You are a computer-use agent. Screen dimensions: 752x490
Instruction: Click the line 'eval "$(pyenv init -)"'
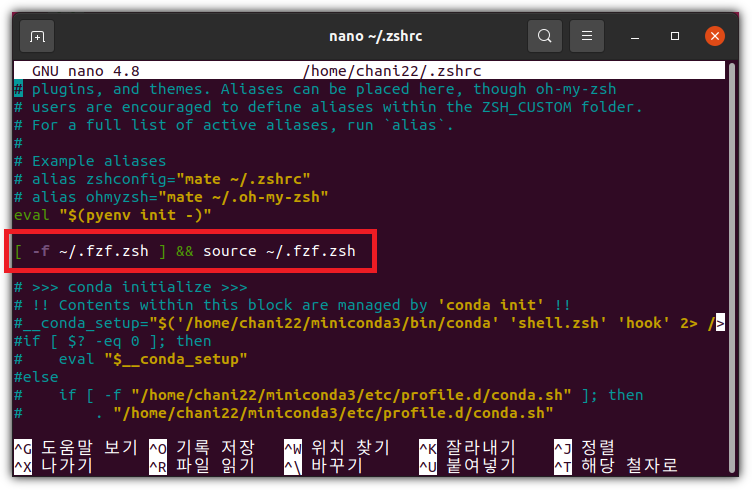(x=113, y=215)
